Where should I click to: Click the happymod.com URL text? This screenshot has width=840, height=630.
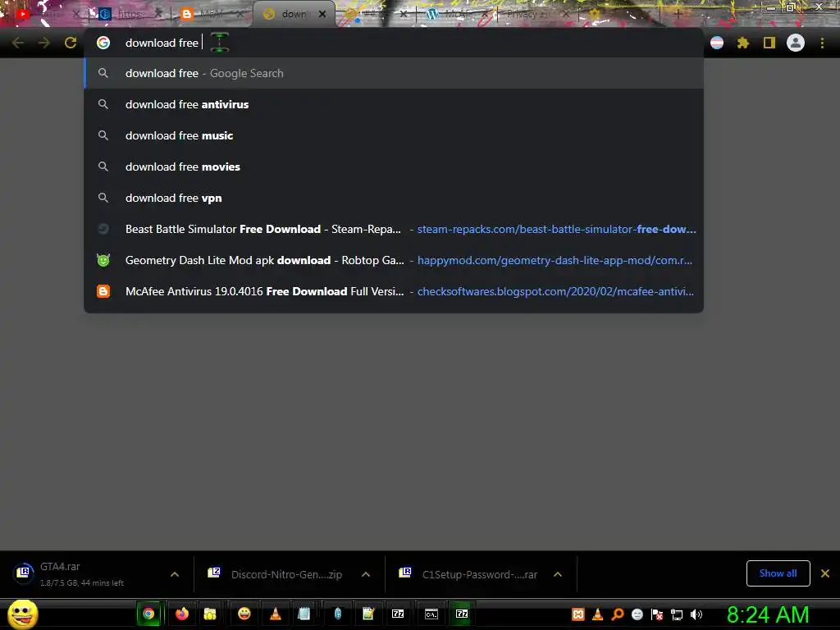pyautogui.click(x=555, y=260)
